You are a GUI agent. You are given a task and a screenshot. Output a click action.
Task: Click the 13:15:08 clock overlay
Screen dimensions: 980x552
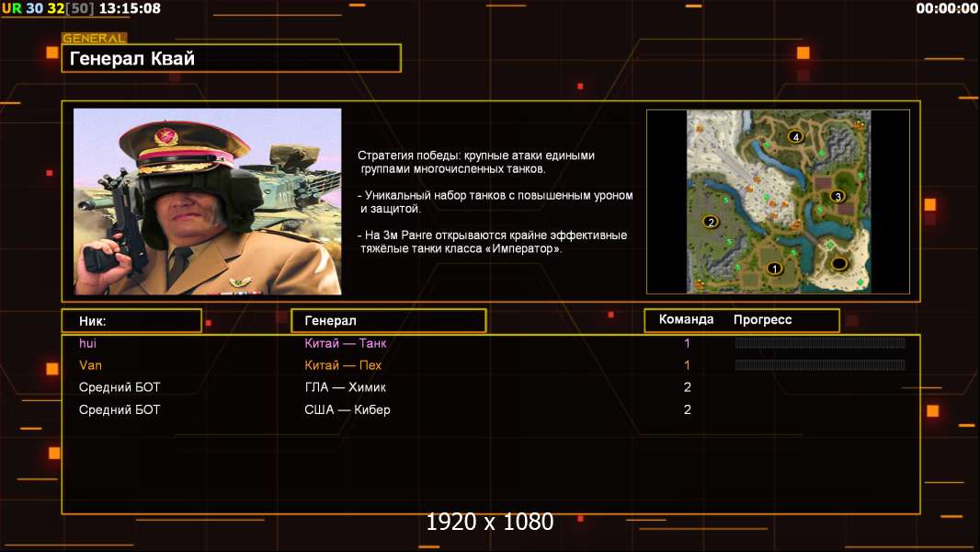130,8
